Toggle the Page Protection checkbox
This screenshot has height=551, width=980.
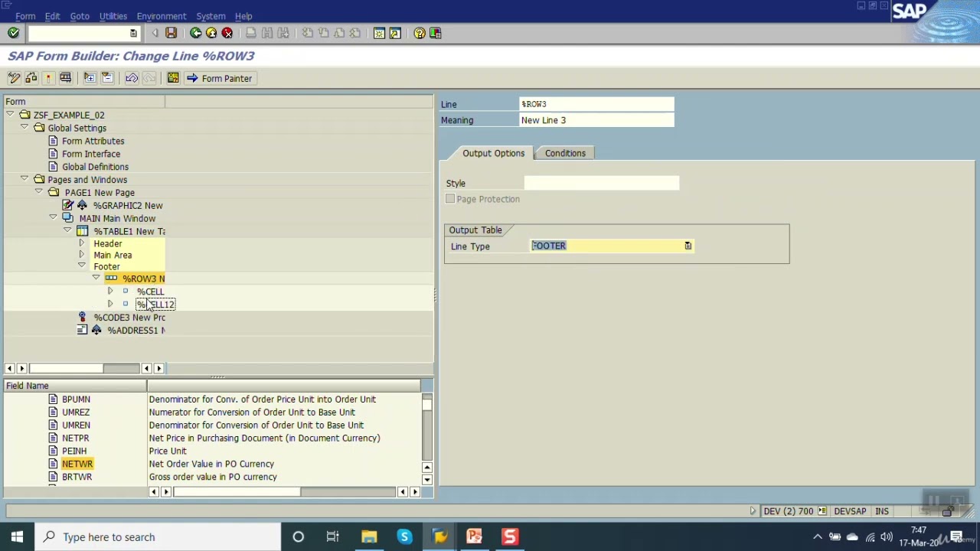pos(450,199)
